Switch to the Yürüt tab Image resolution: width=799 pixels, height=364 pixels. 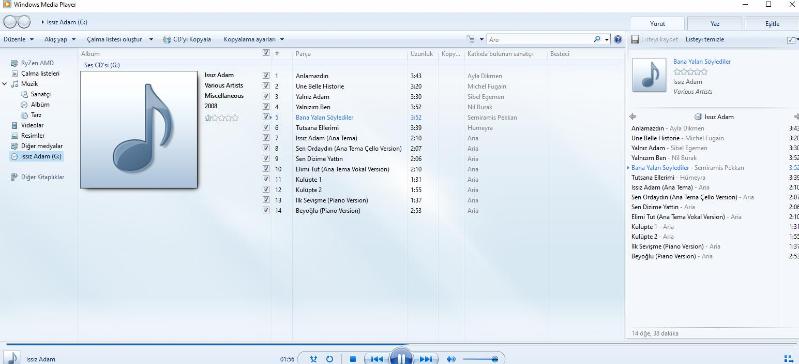pyautogui.click(x=657, y=23)
